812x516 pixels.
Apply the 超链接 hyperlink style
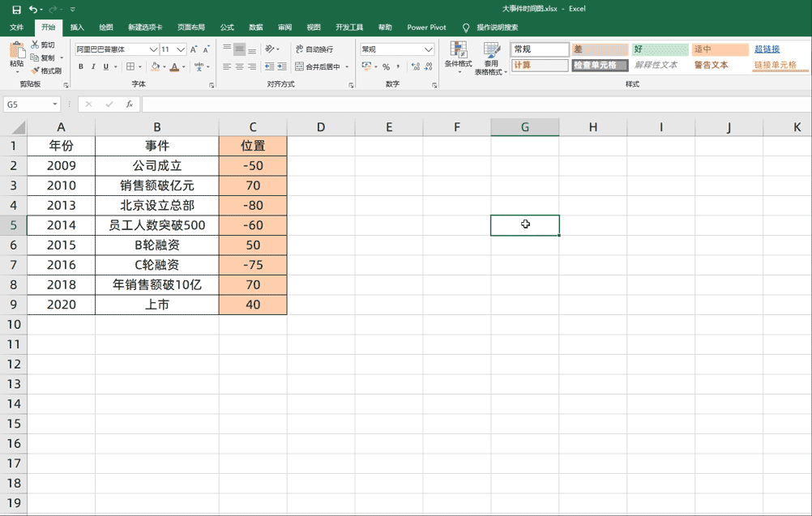coord(767,49)
